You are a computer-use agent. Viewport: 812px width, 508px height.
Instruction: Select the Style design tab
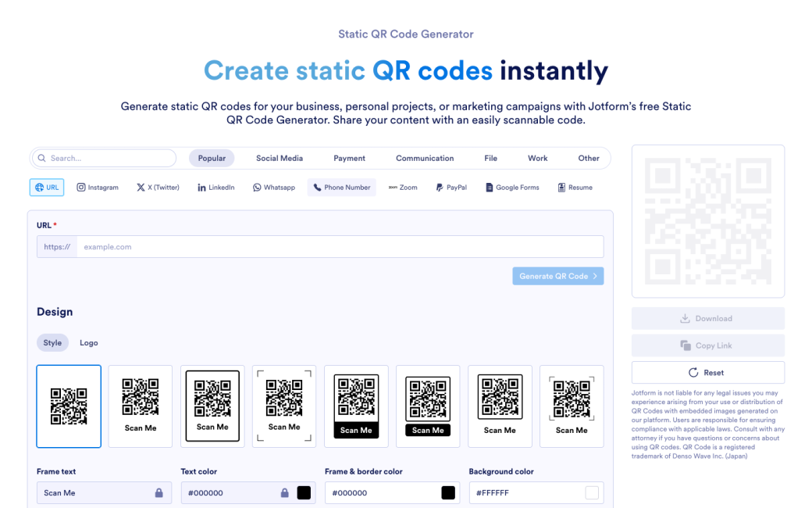click(x=52, y=342)
